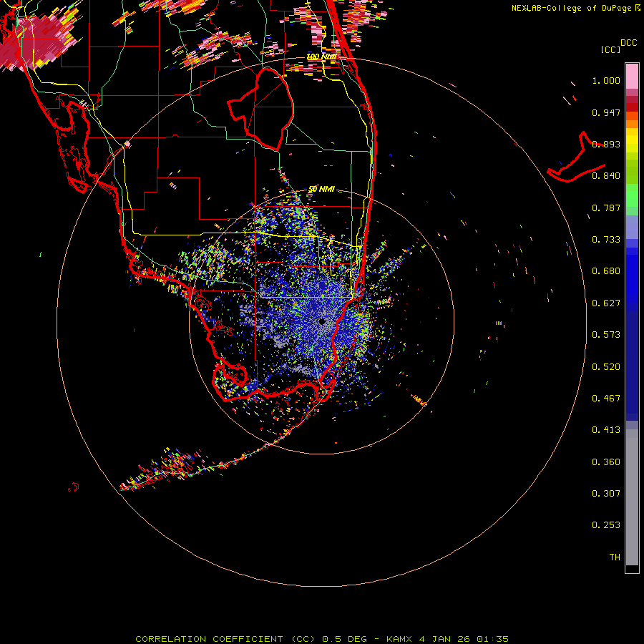The image size is (644, 644).
Task: Select the 0.467 legend value
Action: pyautogui.click(x=606, y=399)
